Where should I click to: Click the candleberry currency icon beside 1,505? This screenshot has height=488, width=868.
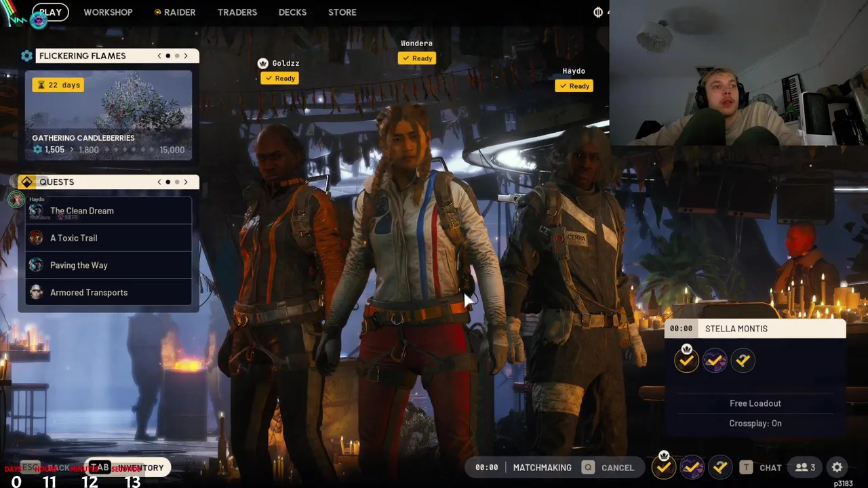pyautogui.click(x=37, y=150)
